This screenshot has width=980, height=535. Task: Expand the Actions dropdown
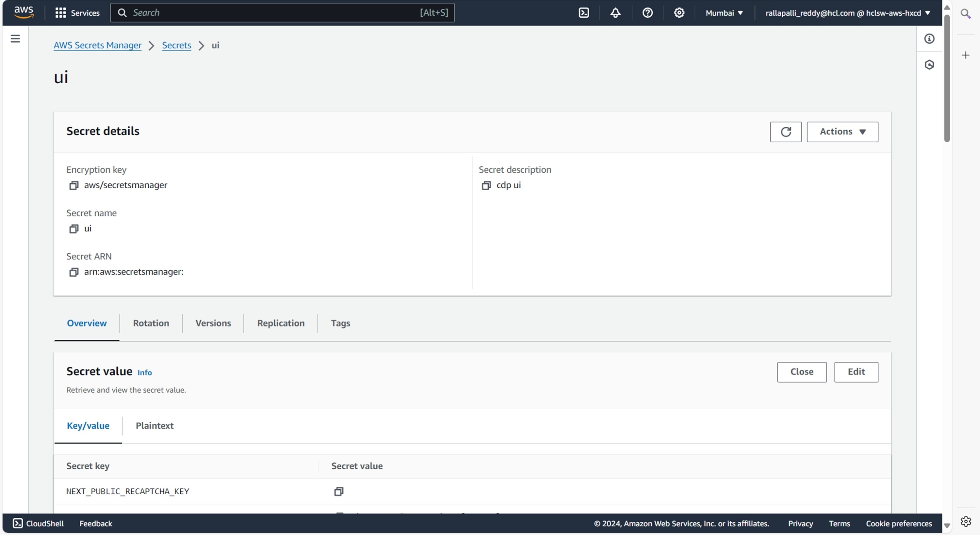tap(842, 132)
